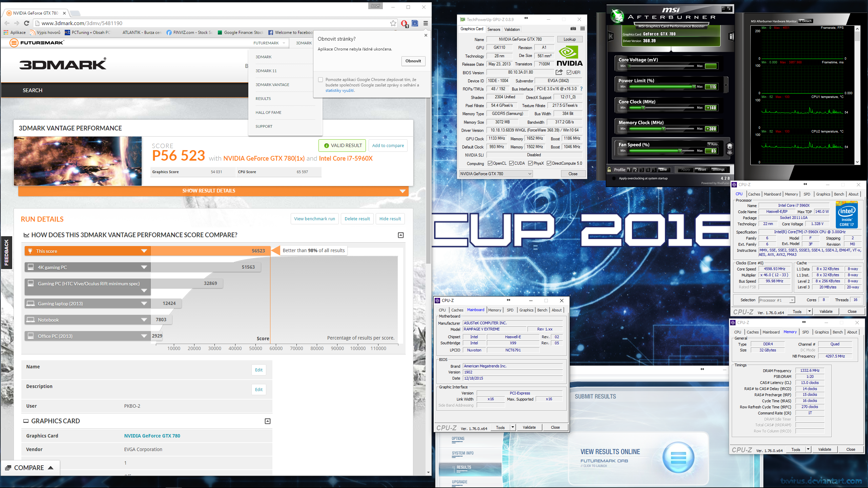The image size is (868, 488).
Task: Click blue extension icon in Chrome toolbar
Action: click(415, 23)
